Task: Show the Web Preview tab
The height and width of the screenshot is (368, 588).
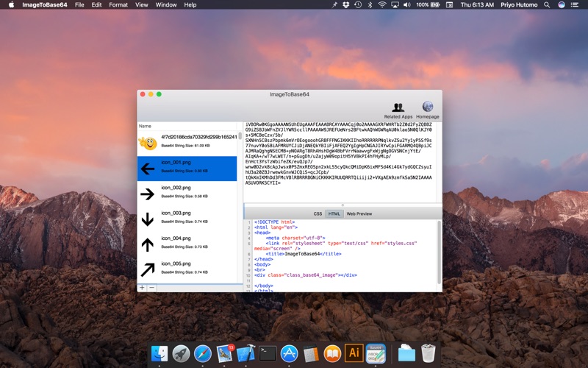Action: (359, 213)
